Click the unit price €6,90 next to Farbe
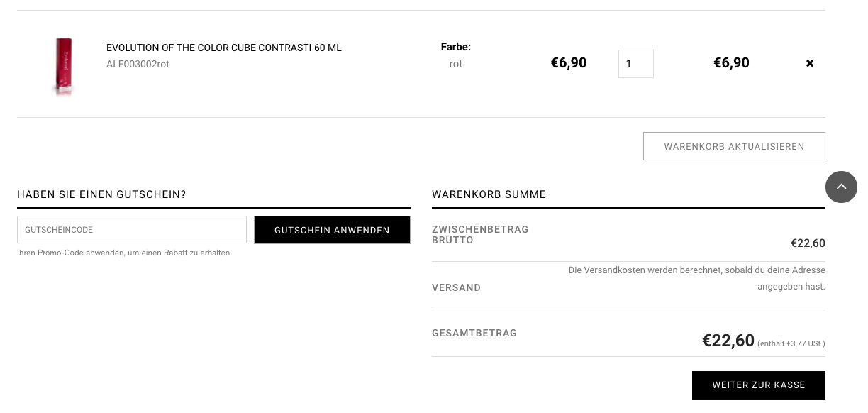This screenshot has height=413, width=868. 569,63
